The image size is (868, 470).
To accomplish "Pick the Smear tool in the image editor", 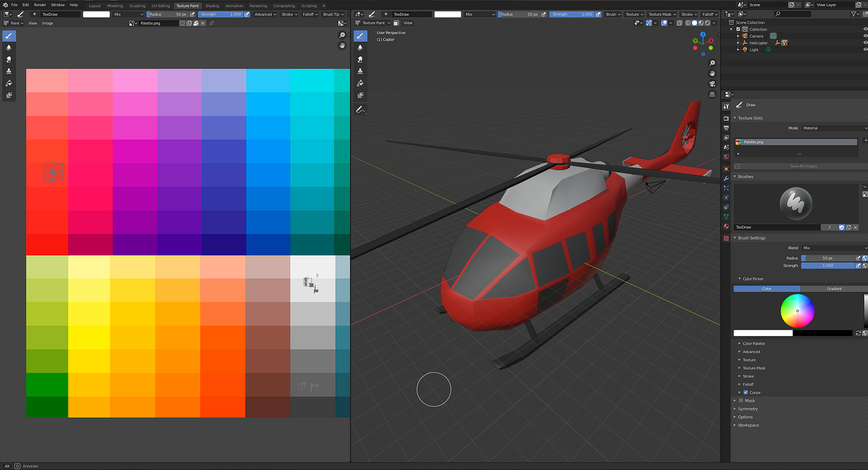I will 9,59.
